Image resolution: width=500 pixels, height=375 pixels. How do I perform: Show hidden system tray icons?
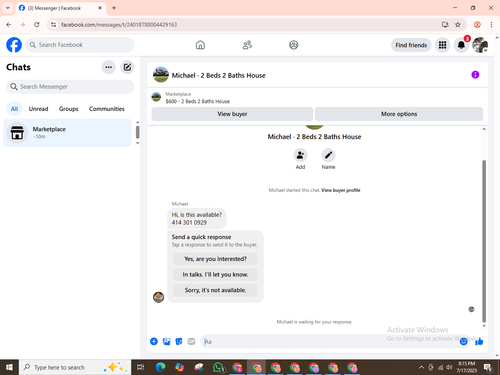[x=421, y=367]
